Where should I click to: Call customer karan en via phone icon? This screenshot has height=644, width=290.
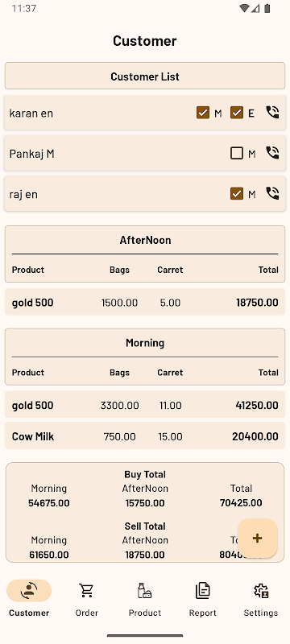272,112
